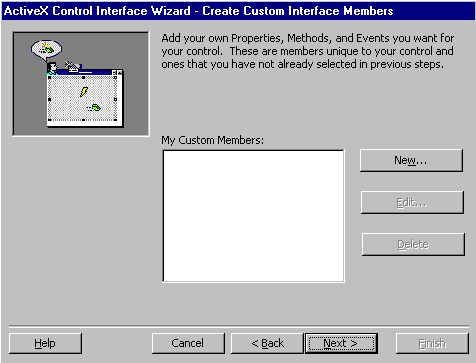
Task: Go back with the < Back button
Action: (x=267, y=343)
